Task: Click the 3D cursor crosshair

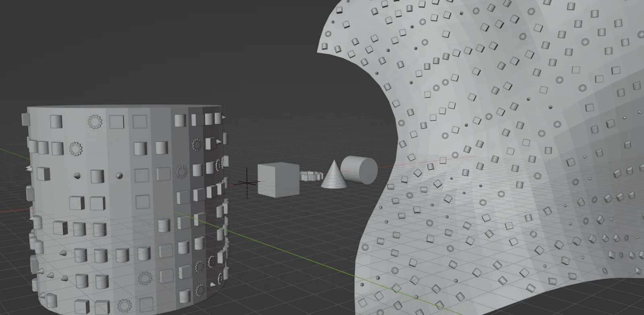Action: tap(247, 183)
